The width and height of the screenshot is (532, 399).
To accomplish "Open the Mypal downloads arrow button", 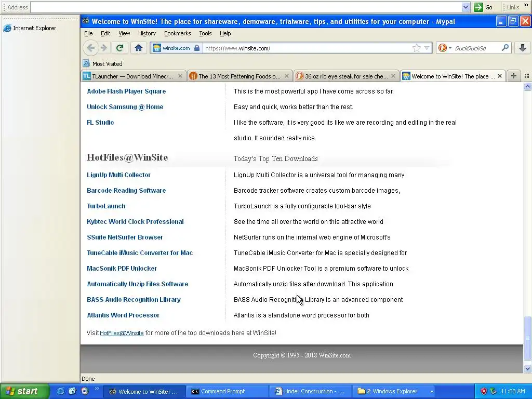I will 523,48.
